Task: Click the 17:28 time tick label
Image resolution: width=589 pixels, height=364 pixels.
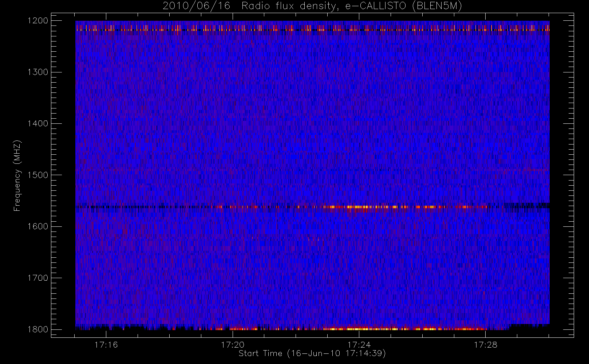Action: pos(486,345)
